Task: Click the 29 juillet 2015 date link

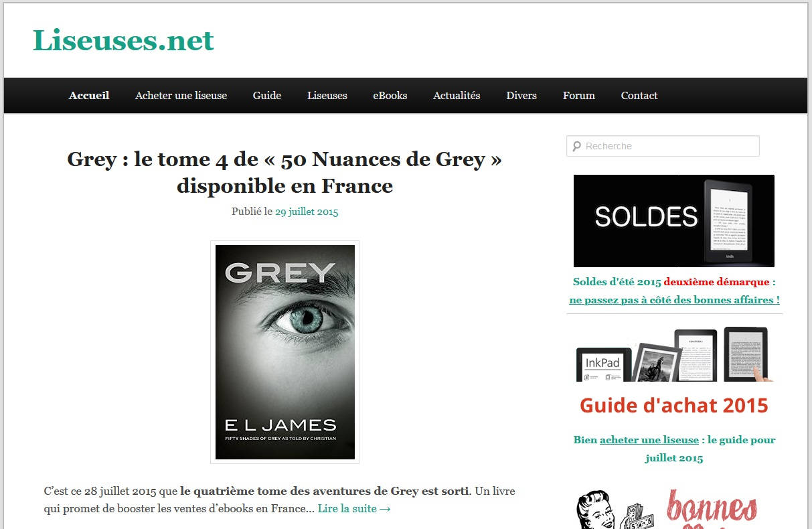Action: click(x=307, y=212)
